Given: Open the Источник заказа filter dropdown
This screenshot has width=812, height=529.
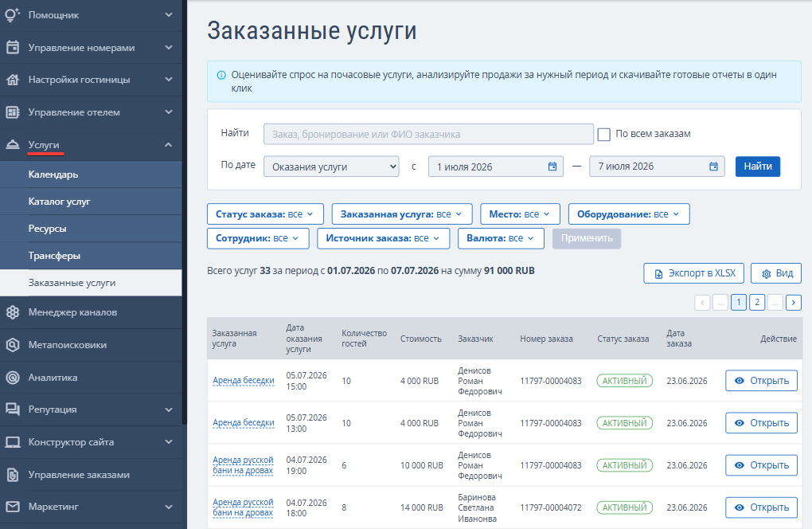Looking at the screenshot, I should click(383, 238).
